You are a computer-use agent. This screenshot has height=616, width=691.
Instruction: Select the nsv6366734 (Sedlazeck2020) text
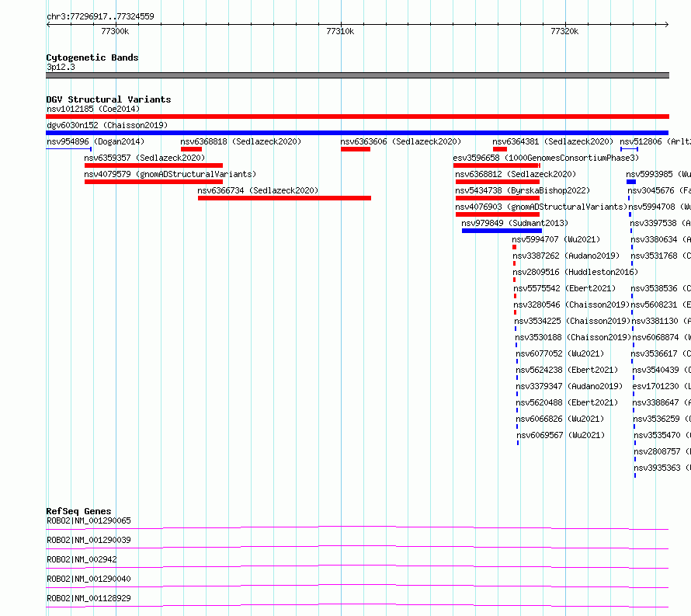[258, 190]
